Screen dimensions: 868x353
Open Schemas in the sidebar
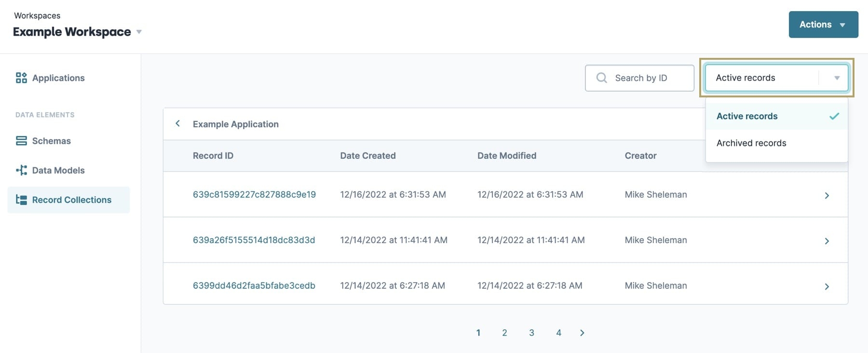pos(51,141)
